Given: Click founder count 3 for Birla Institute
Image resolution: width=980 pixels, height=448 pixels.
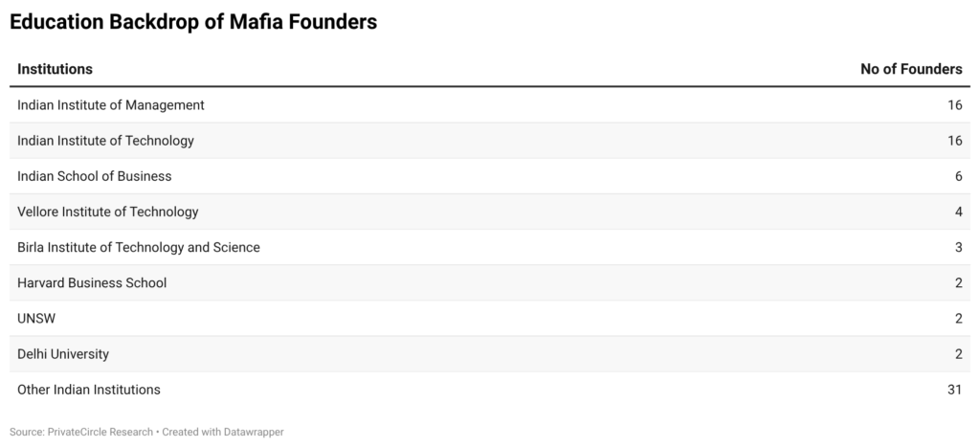Looking at the screenshot, I should [x=958, y=247].
